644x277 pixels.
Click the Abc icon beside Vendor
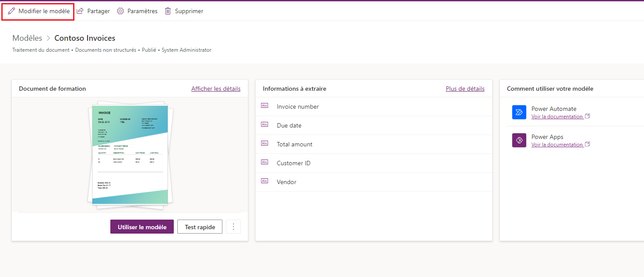click(x=264, y=180)
